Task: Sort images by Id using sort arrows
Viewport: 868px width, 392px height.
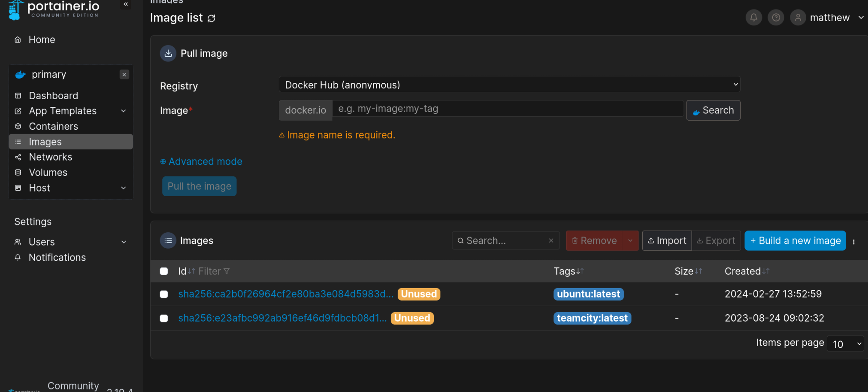Action: (192, 271)
